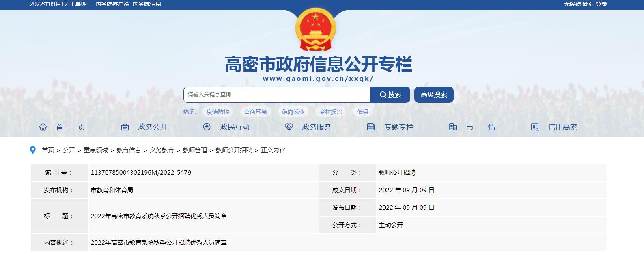Click the home icon beside 首页 in nav
This screenshot has height=260, width=644.
pyautogui.click(x=43, y=127)
